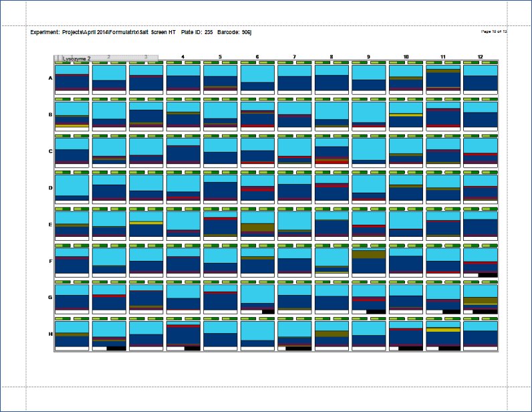
Task: Click the green indicator bars above well D6
Action: (x=257, y=172)
